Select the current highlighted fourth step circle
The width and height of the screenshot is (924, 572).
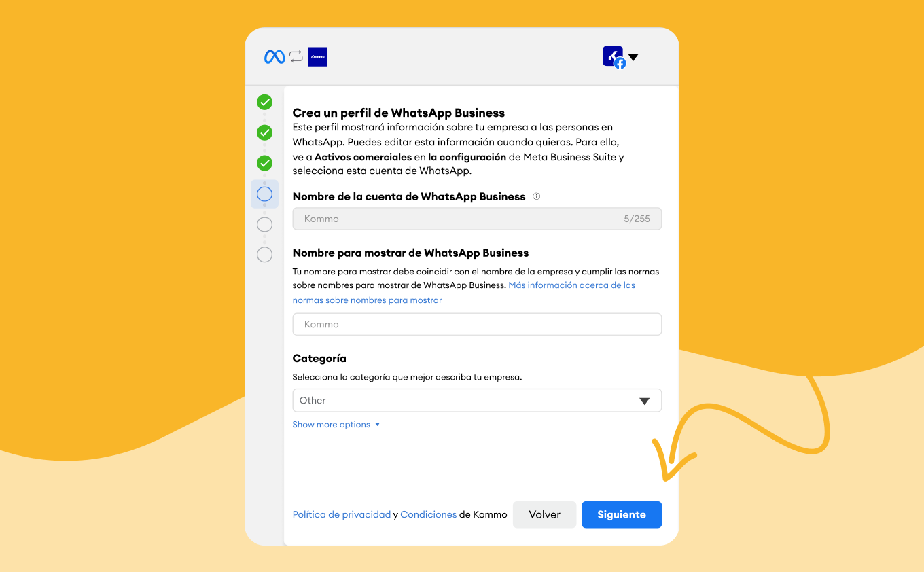click(x=264, y=194)
